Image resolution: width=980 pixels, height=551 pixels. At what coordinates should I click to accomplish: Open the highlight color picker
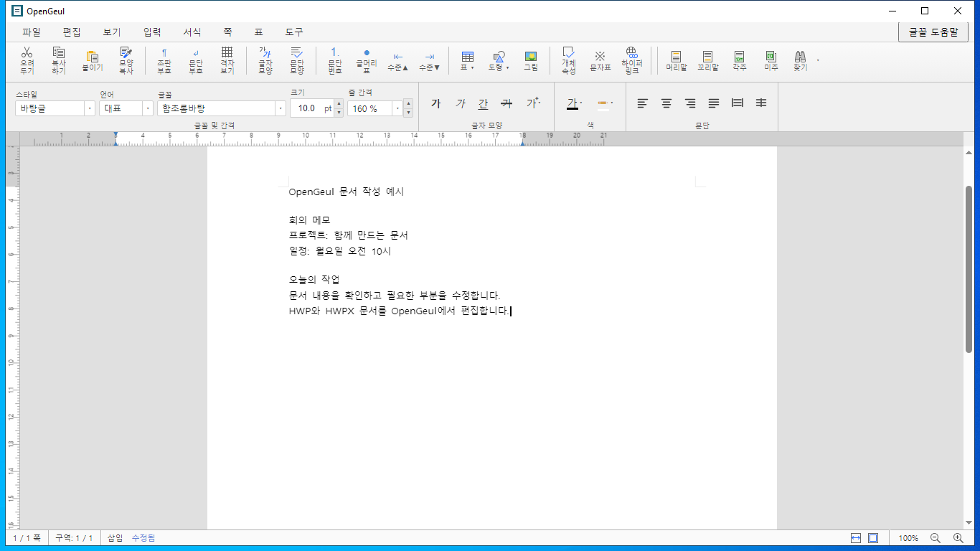coord(604,103)
